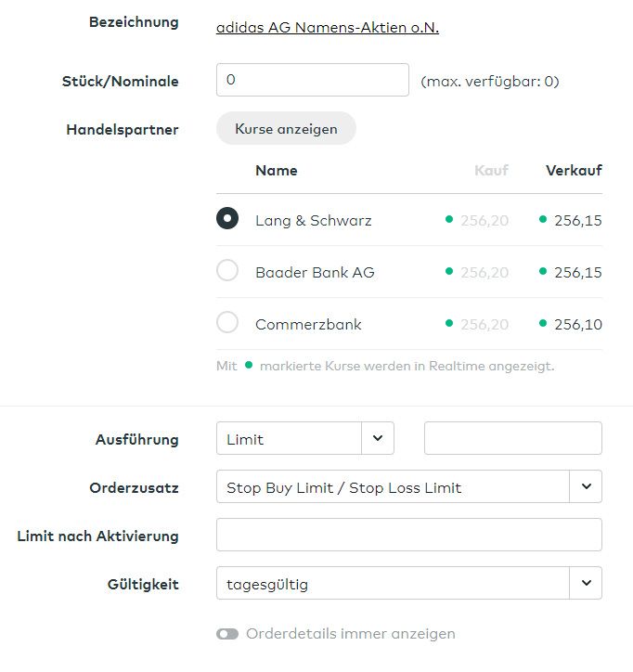
Task: Click the Orderzusatz chevron arrow
Action: click(586, 486)
